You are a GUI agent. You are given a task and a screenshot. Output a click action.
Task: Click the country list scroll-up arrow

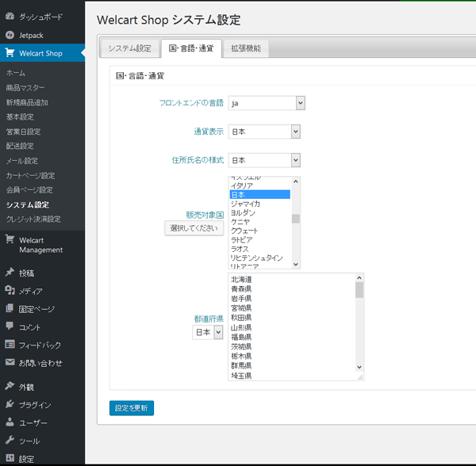pos(296,181)
